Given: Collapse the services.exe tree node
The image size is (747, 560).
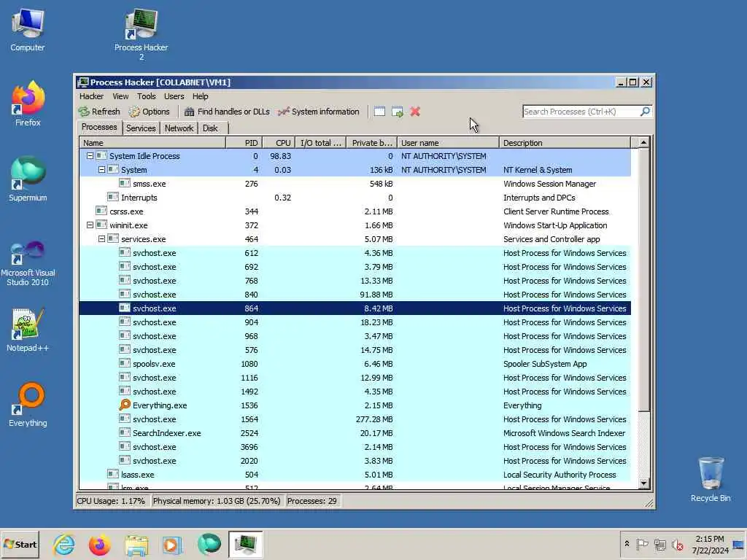Looking at the screenshot, I should 101,238.
